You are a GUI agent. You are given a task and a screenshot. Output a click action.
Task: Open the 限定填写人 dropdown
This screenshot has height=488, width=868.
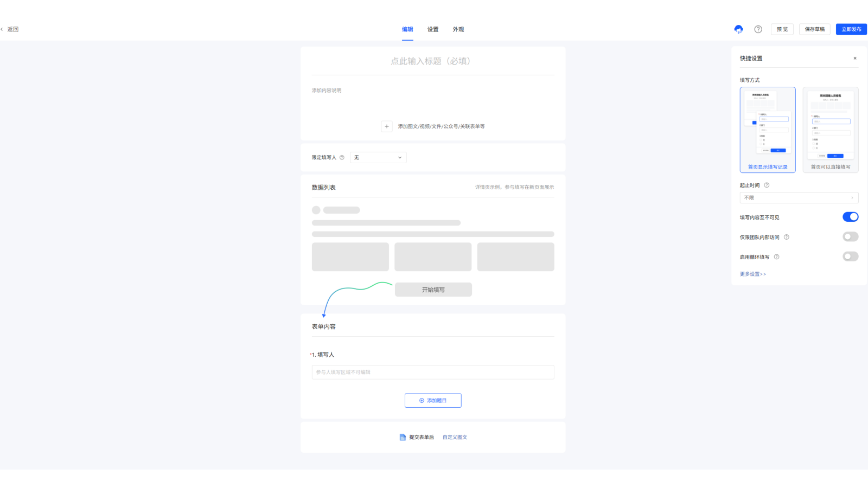pos(378,158)
